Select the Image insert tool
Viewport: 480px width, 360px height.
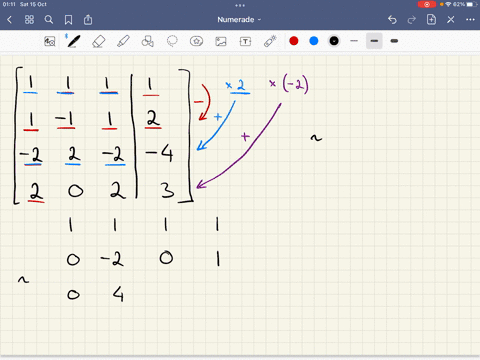[221, 41]
